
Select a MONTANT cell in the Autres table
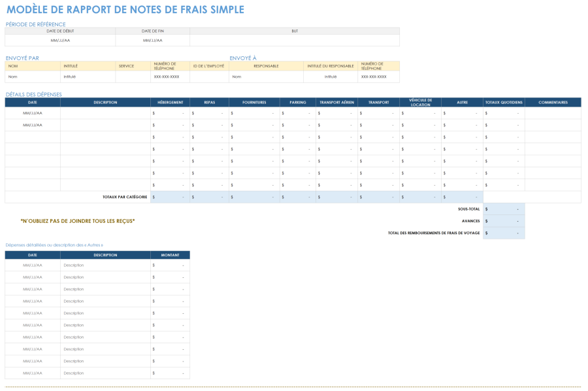point(169,265)
